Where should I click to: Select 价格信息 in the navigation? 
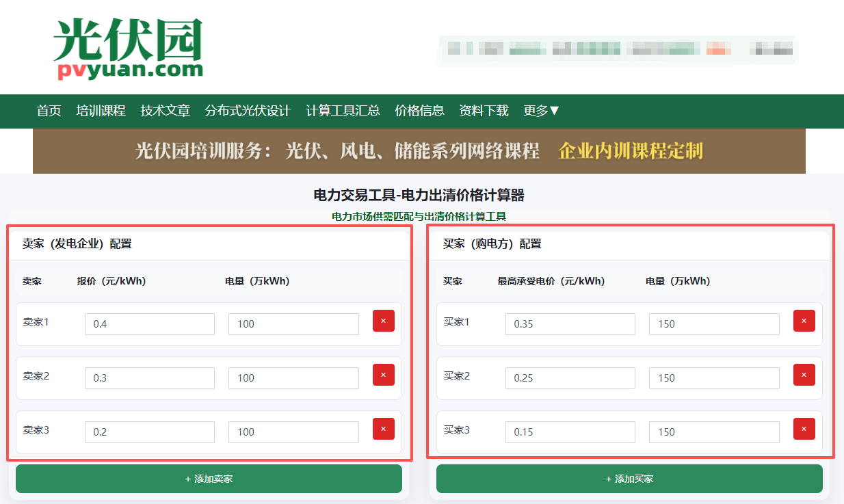coord(419,111)
